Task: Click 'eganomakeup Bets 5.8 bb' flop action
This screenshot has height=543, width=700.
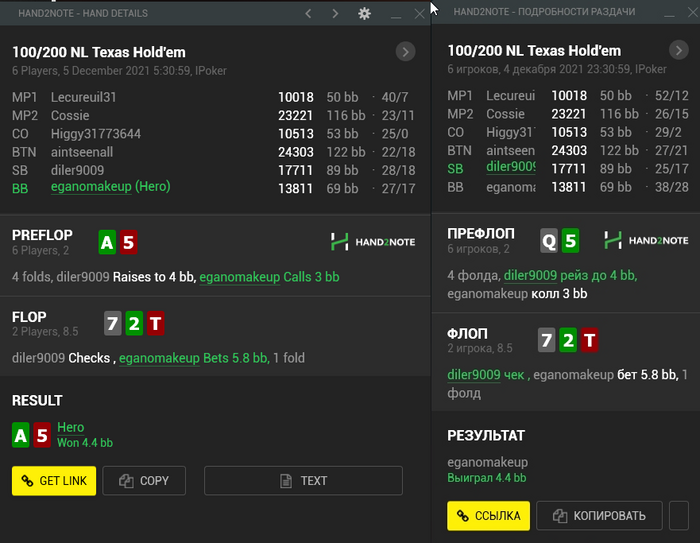Action: pyautogui.click(x=194, y=358)
